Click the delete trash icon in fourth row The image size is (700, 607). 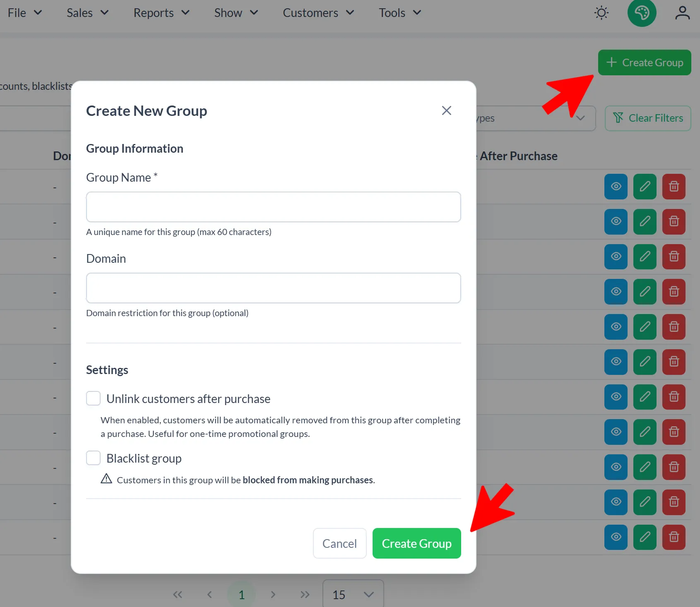click(x=674, y=292)
